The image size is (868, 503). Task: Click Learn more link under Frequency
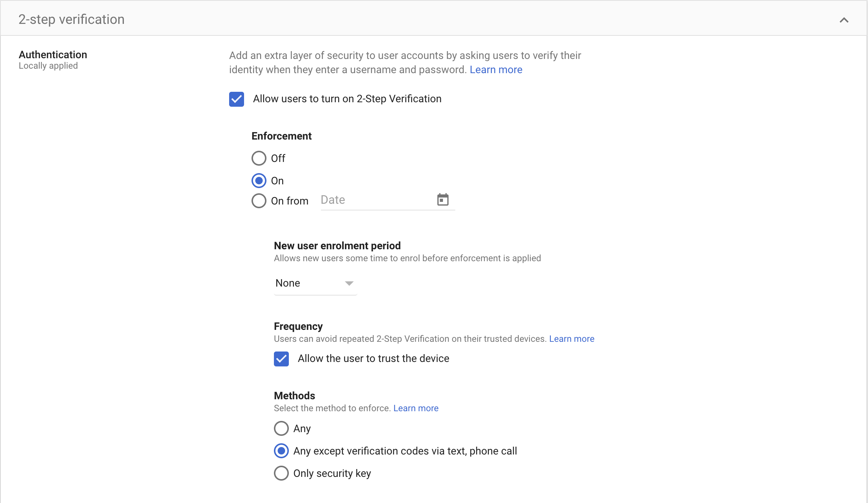click(x=571, y=339)
